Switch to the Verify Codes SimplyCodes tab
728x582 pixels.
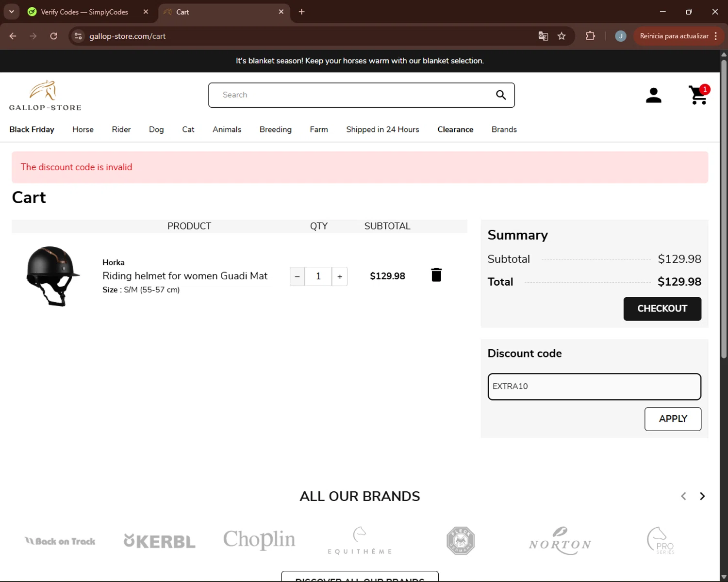84,12
